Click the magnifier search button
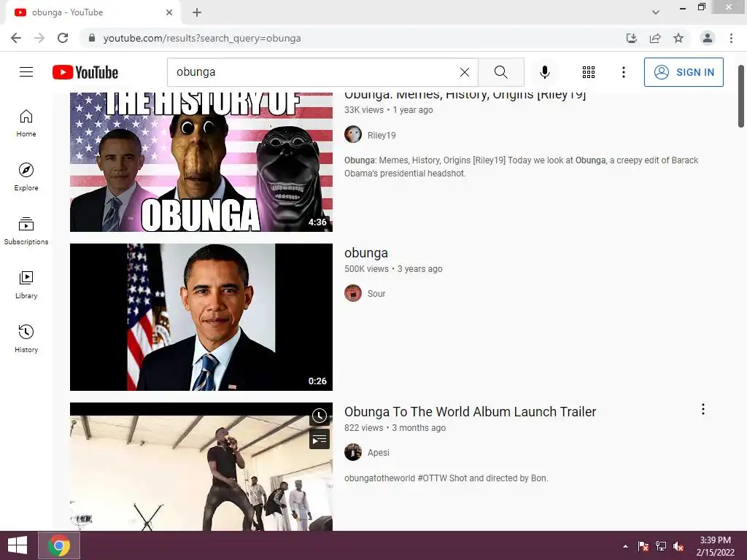747x560 pixels. [500, 72]
